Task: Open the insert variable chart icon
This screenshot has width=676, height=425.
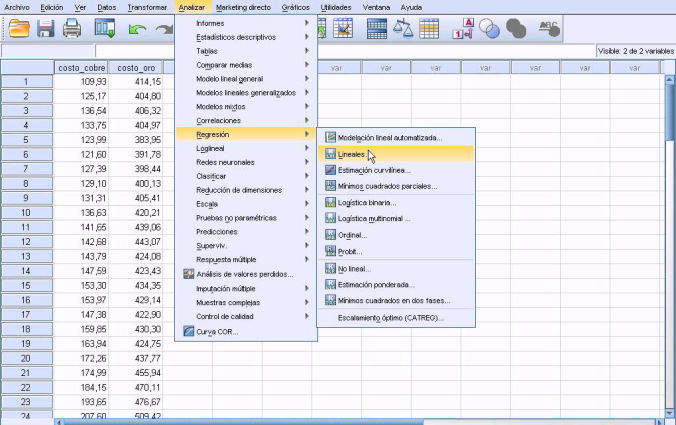Action: click(343, 29)
